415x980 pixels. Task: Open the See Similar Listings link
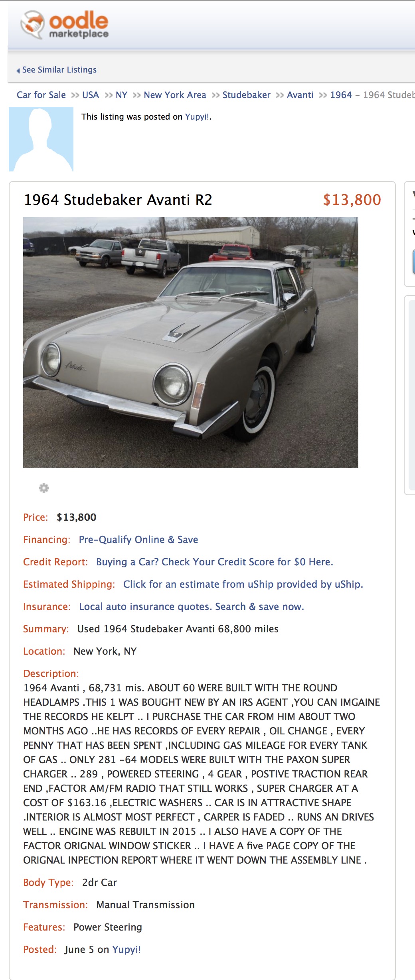click(59, 70)
